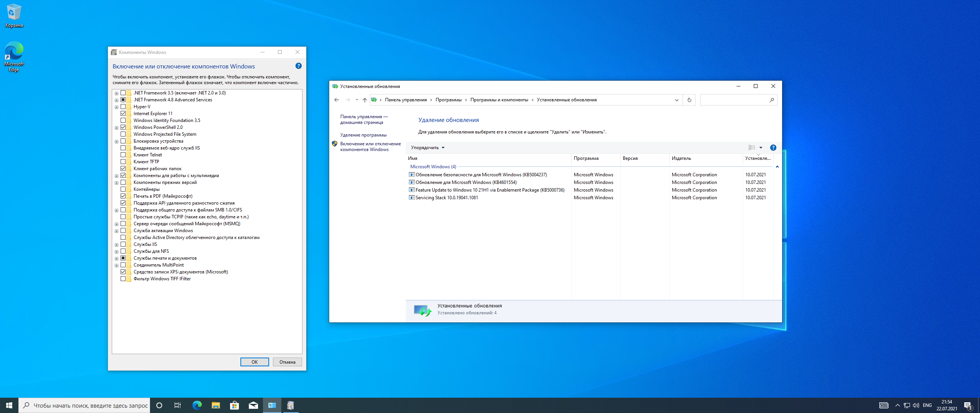The image size is (980, 413).
Task: Click the help icon in Компоненты Windows dialog
Action: click(x=299, y=66)
